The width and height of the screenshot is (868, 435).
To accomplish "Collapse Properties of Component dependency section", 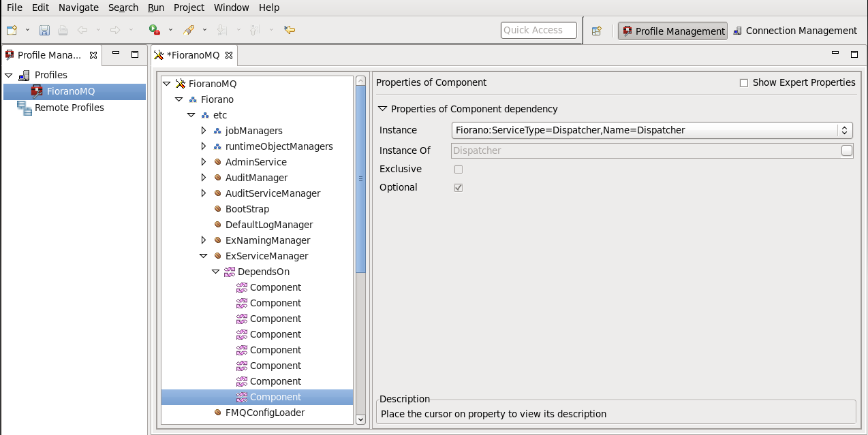I will click(382, 108).
